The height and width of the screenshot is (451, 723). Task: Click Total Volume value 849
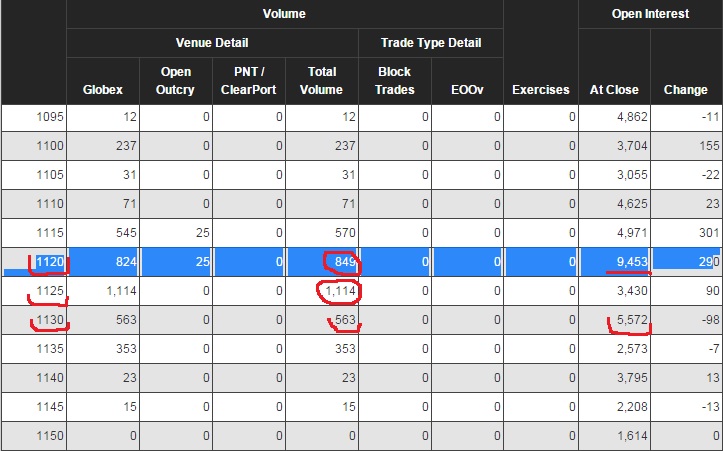345,262
